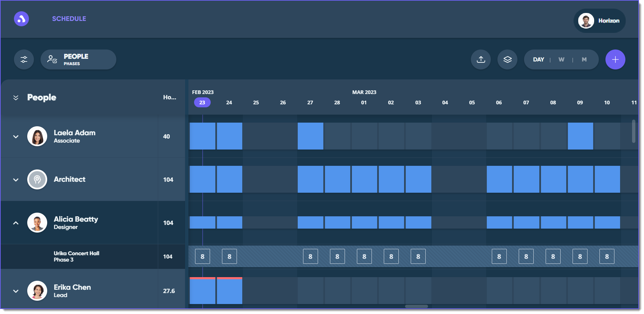Open the Schedule tab

(69, 19)
